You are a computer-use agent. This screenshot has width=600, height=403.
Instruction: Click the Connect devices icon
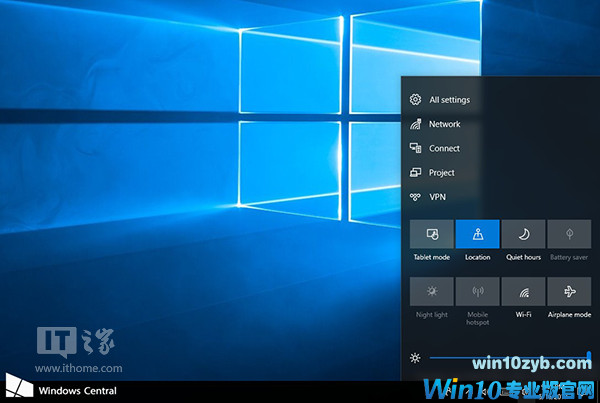coord(415,148)
